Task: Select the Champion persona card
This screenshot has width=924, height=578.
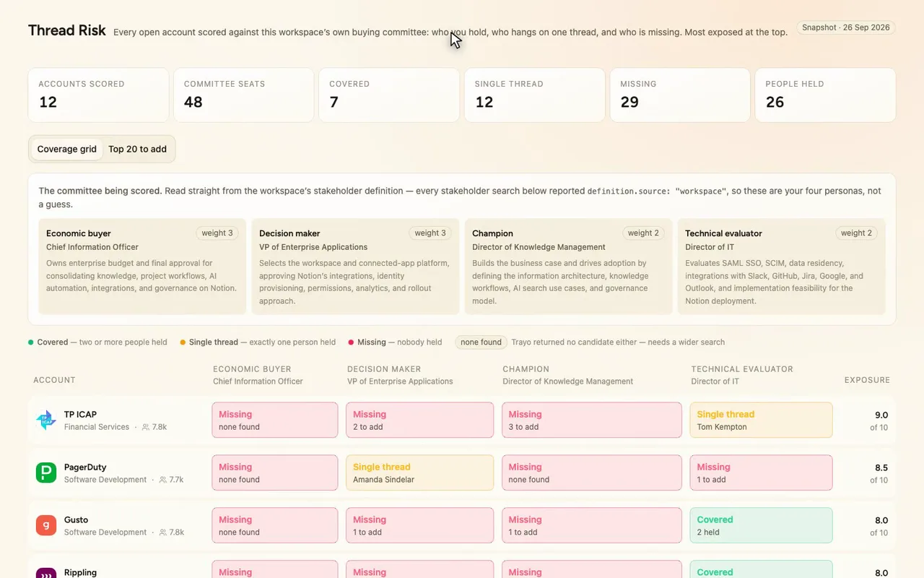Action: pos(568,267)
